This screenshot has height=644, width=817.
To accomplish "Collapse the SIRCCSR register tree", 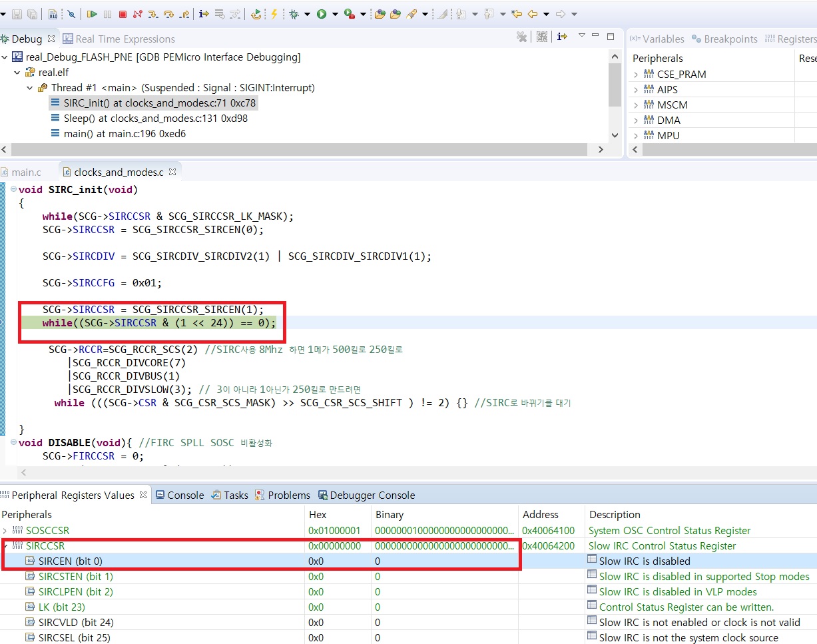I will (5, 545).
